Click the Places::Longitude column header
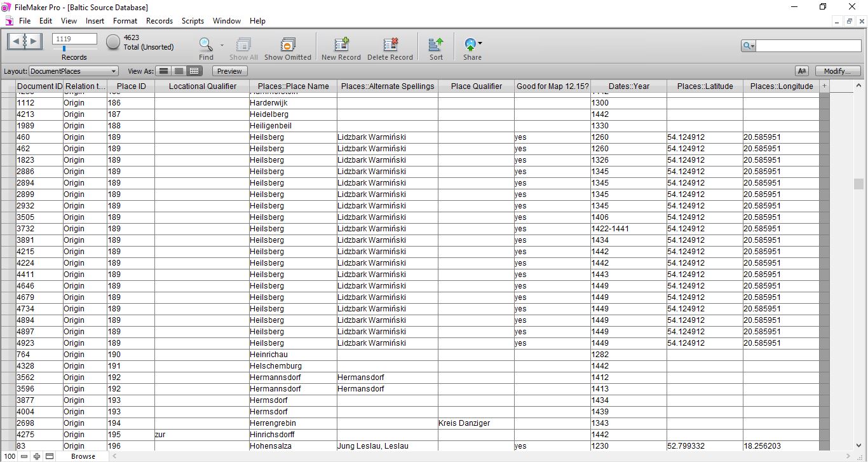This screenshot has height=462, width=868. click(781, 86)
